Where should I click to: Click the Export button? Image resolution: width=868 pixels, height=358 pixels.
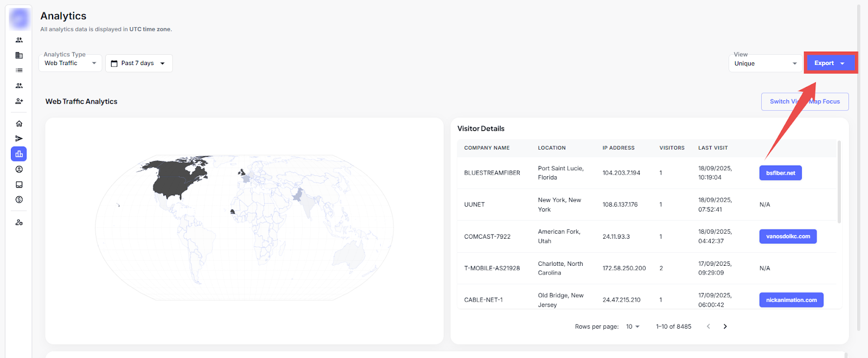tap(829, 63)
